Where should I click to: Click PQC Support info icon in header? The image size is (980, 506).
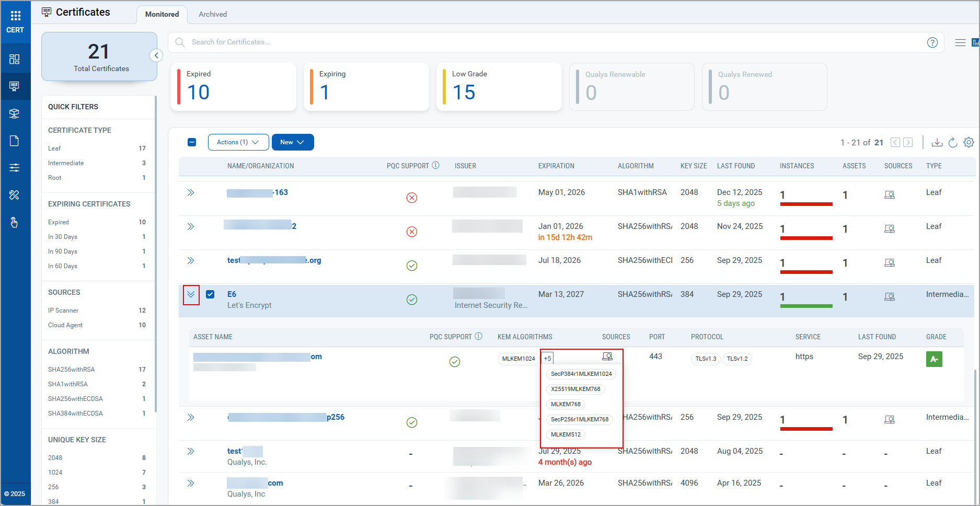pos(435,166)
